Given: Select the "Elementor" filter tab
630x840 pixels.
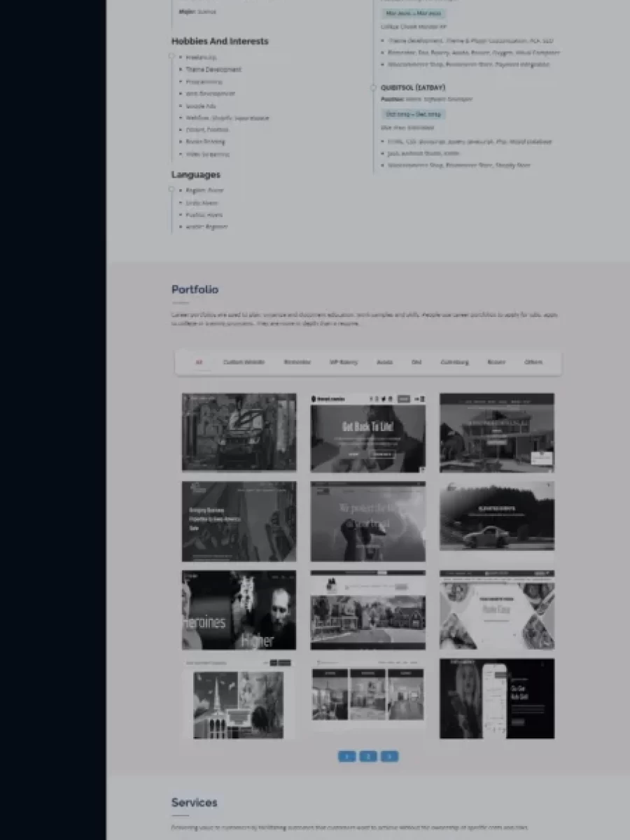Looking at the screenshot, I should pyautogui.click(x=297, y=362).
